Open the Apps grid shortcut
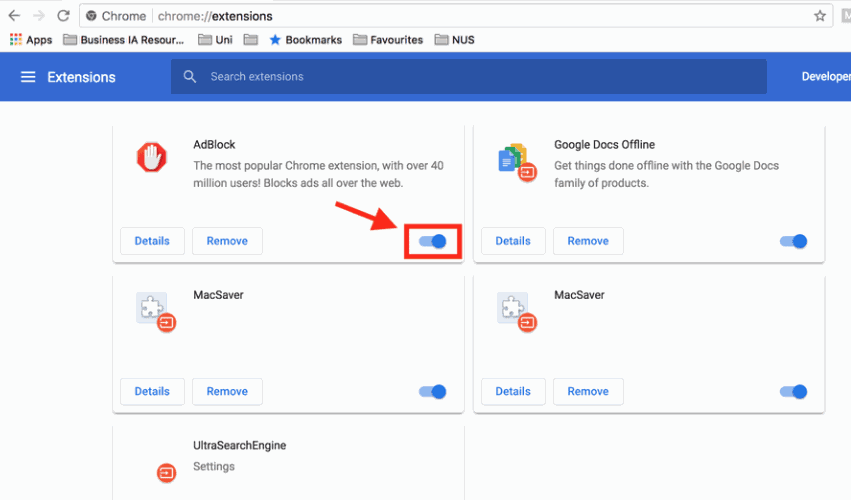851x500 pixels. click(x=31, y=40)
